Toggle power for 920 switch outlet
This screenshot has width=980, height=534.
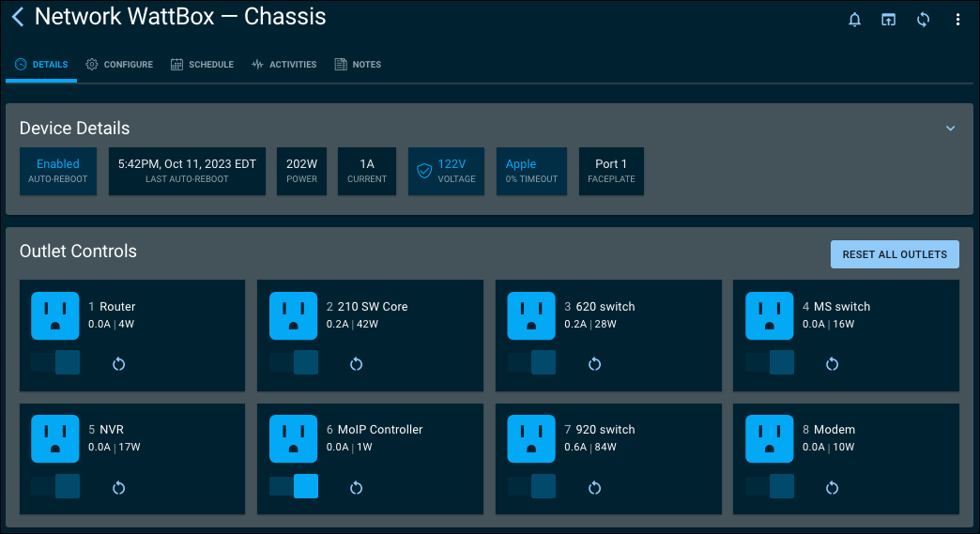pyautogui.click(x=531, y=486)
